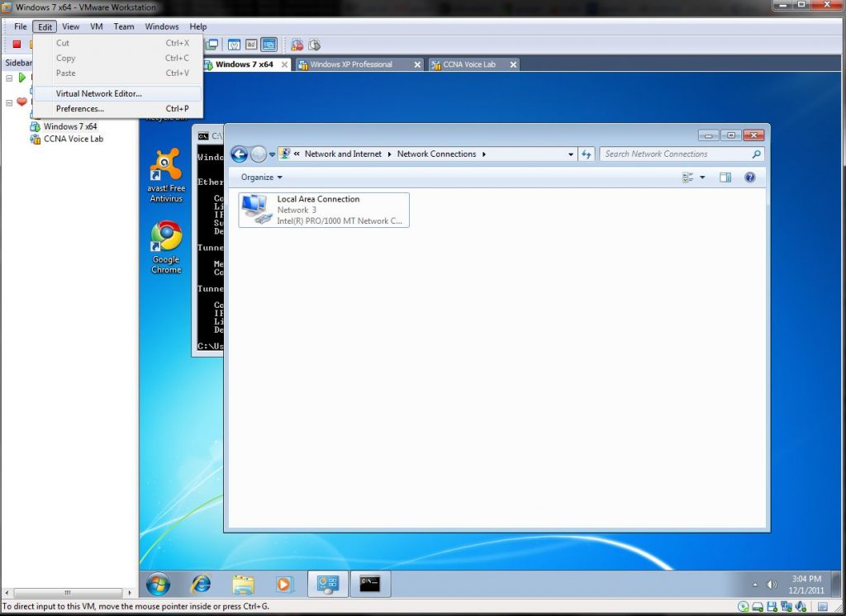Click the Show desktop strip beside the clock
Image resolution: width=846 pixels, height=616 pixels.
[835, 584]
